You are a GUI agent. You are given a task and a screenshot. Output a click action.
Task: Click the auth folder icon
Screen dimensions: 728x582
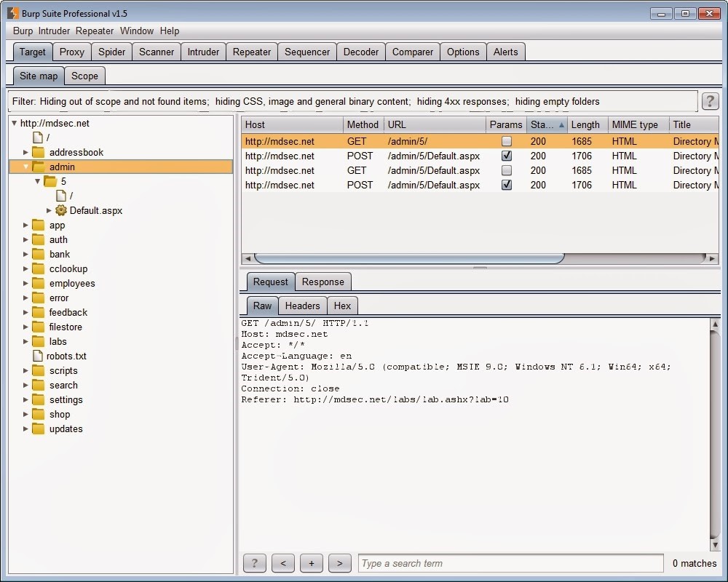(x=38, y=239)
